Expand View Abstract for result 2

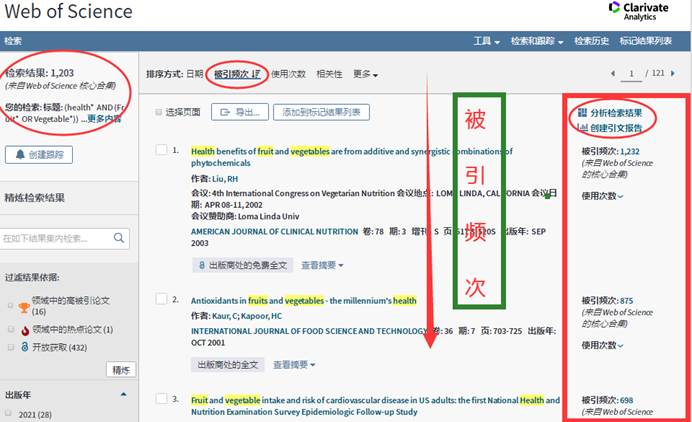294,365
